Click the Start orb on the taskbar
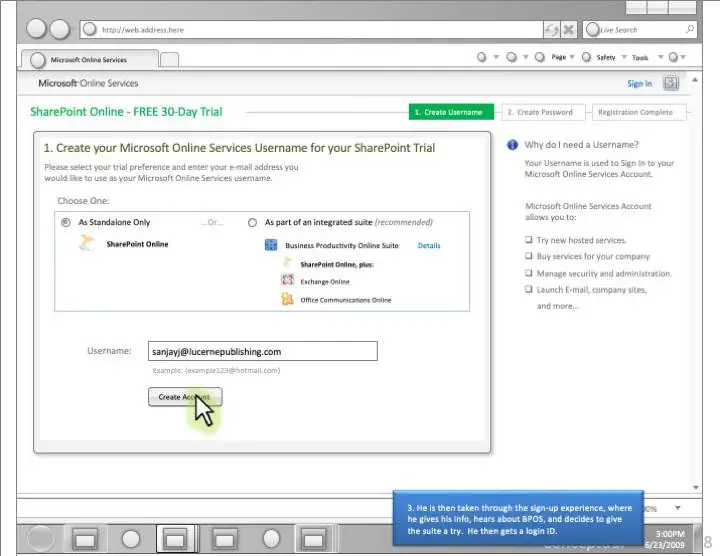The image size is (720, 556). pyautogui.click(x=40, y=538)
